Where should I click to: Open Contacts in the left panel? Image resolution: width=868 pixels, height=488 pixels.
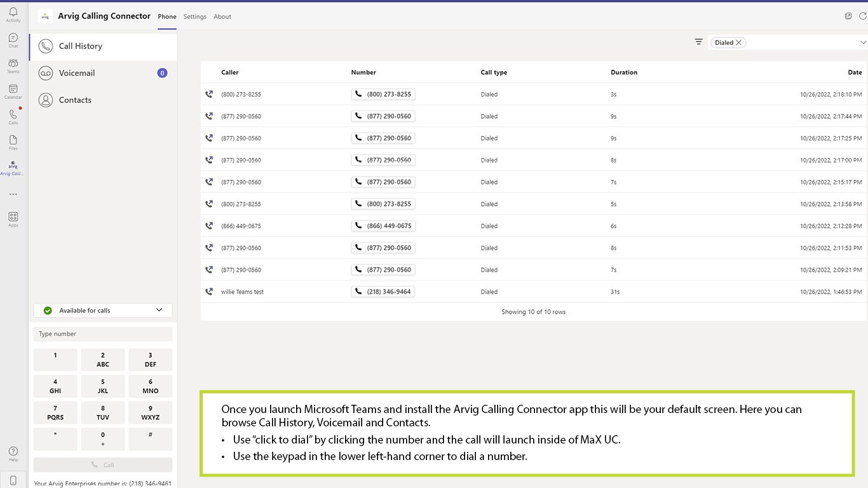click(x=103, y=100)
